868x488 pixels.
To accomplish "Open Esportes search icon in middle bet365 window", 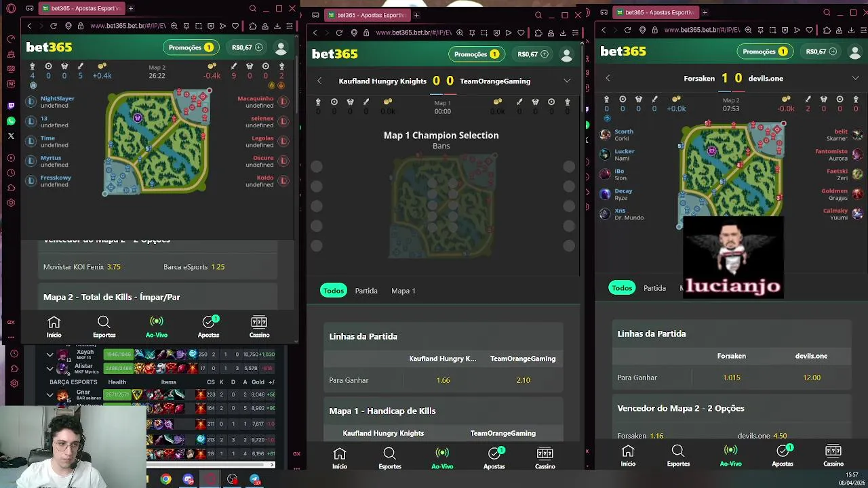I will pos(389,458).
